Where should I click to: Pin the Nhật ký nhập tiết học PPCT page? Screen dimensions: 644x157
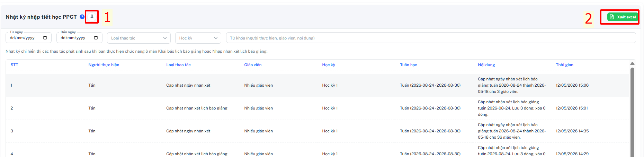92,17
